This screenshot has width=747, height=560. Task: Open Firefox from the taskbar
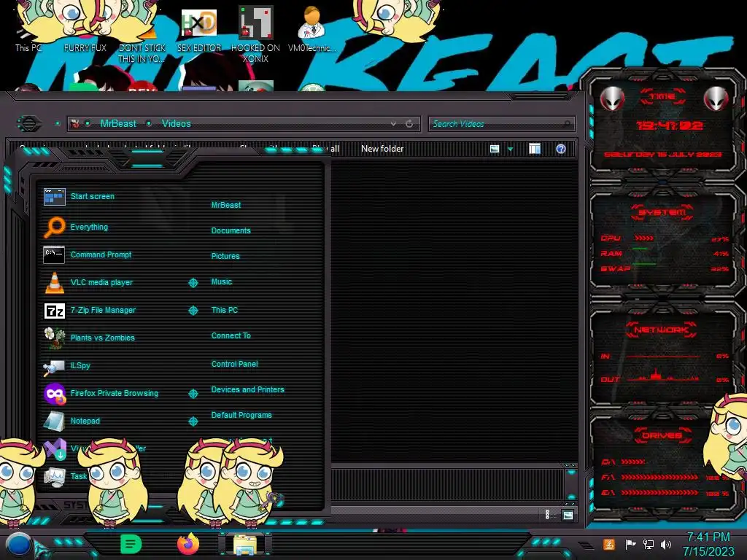[x=188, y=544]
